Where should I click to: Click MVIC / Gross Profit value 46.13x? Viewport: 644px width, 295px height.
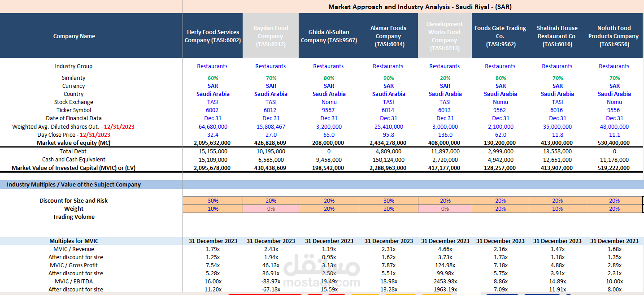[270, 265]
